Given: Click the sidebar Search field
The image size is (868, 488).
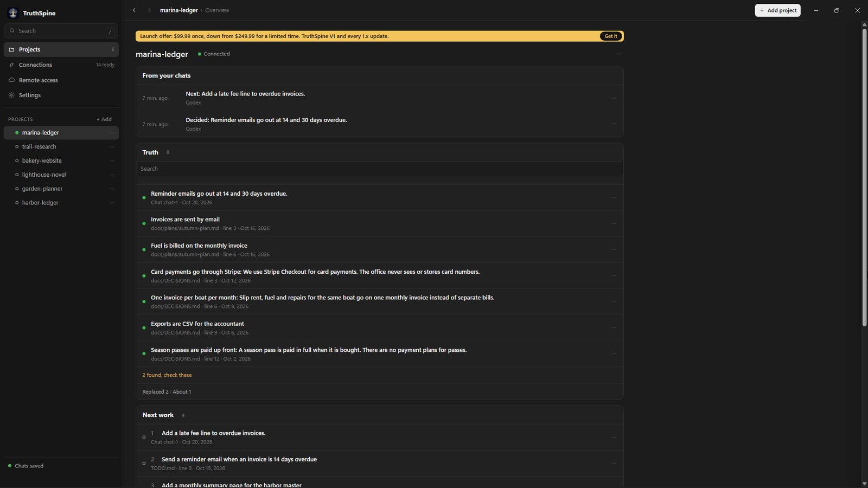Looking at the screenshot, I should click(x=61, y=31).
